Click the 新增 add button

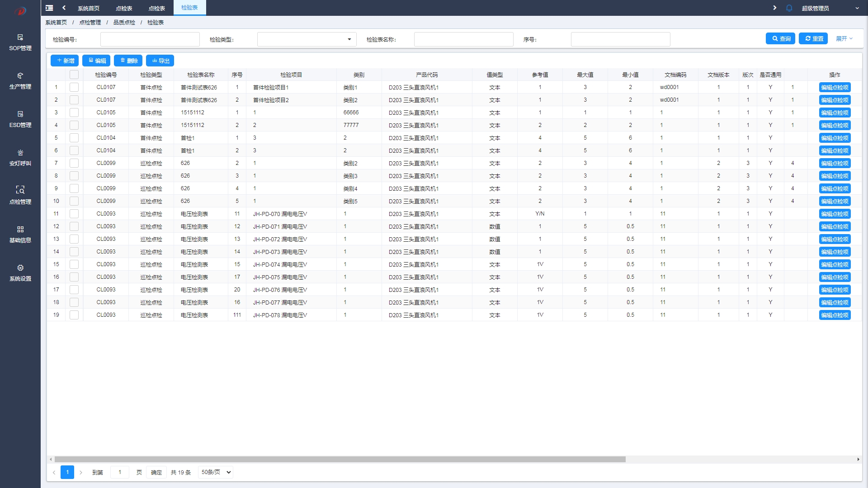(x=65, y=61)
